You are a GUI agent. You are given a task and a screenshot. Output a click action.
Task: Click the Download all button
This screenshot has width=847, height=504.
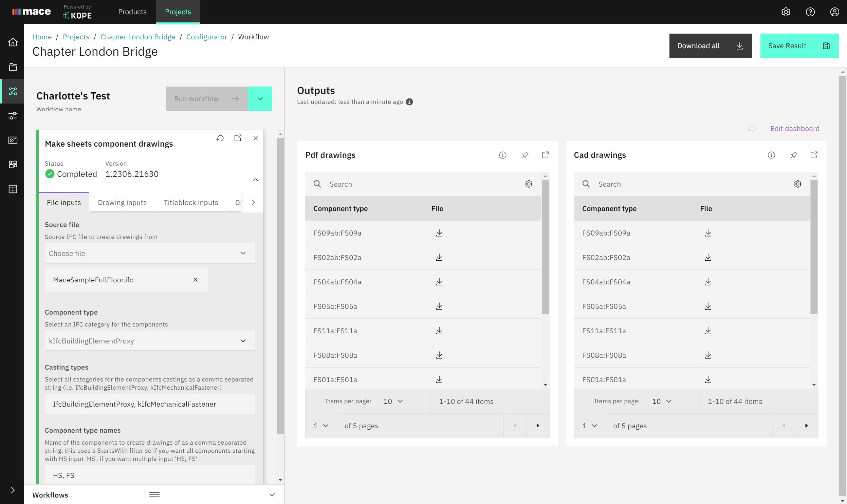pyautogui.click(x=710, y=45)
